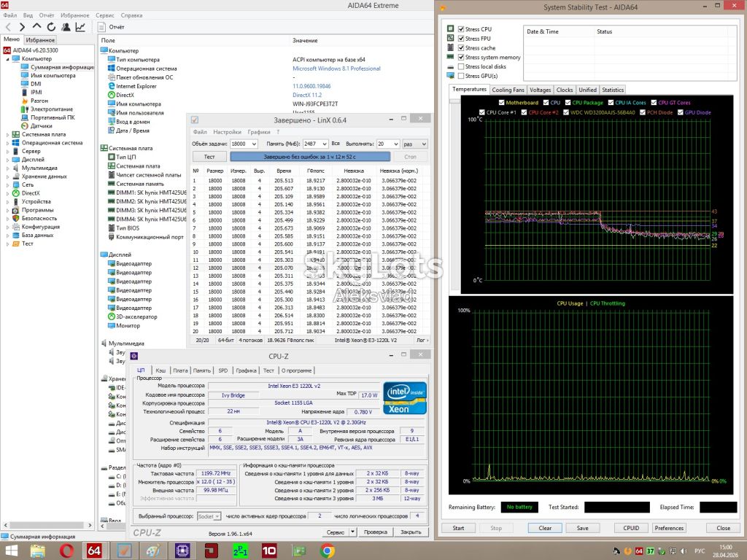747x560 pixels.
Task: Click the Preferences button
Action: [669, 528]
